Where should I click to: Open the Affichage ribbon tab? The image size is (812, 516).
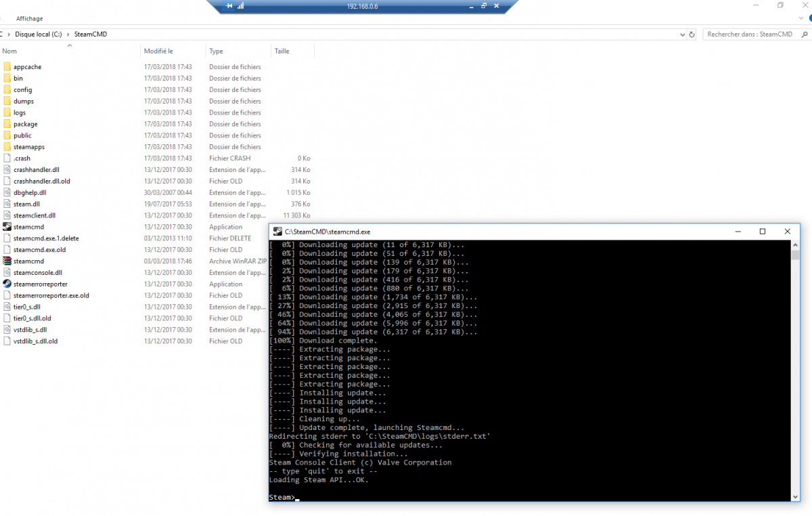coord(30,19)
